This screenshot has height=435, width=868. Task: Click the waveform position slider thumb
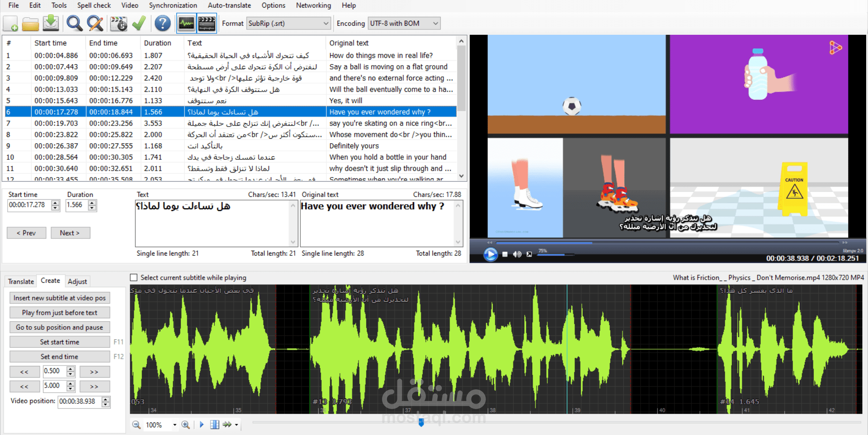pos(421,423)
